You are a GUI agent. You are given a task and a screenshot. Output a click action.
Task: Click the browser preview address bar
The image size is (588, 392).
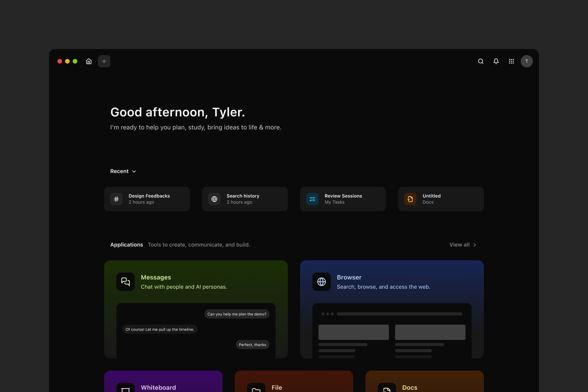399,314
